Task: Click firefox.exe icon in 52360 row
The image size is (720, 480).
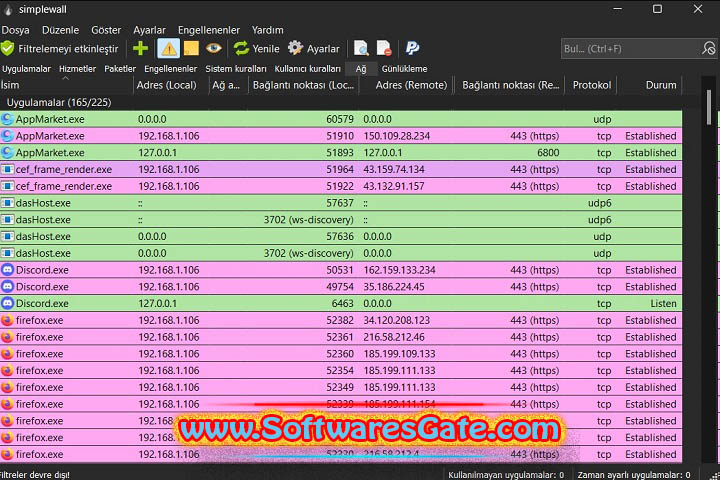Action: click(7, 354)
